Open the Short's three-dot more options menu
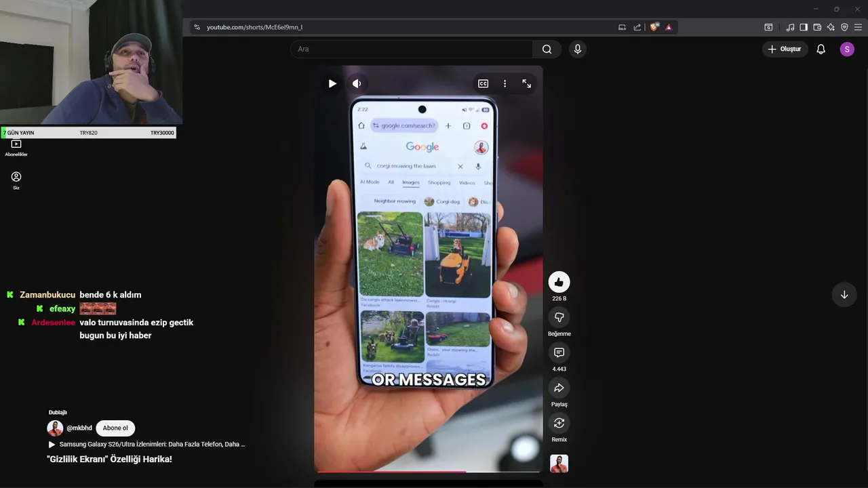 pyautogui.click(x=505, y=83)
